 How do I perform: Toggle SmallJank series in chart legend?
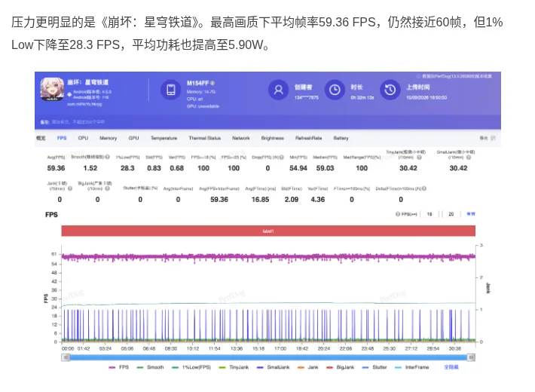[273, 367]
